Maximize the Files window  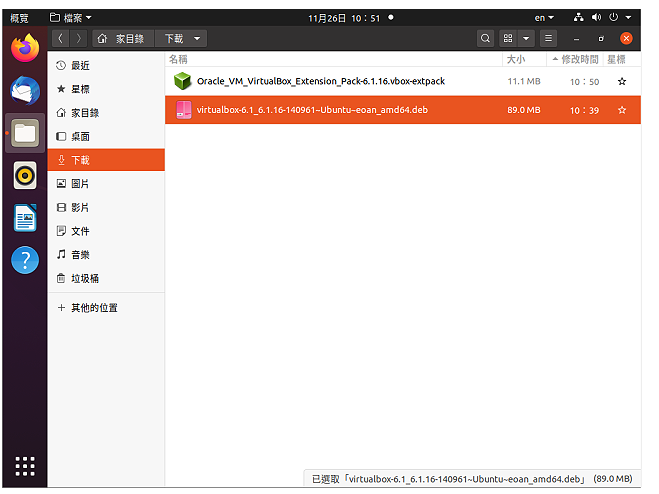[x=601, y=39]
